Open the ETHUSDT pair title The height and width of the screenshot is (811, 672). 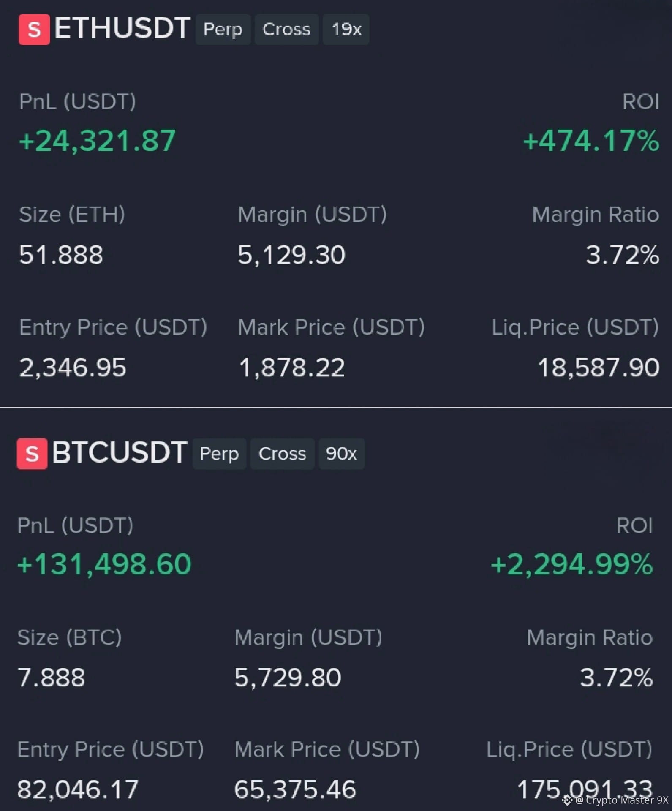coord(122,29)
